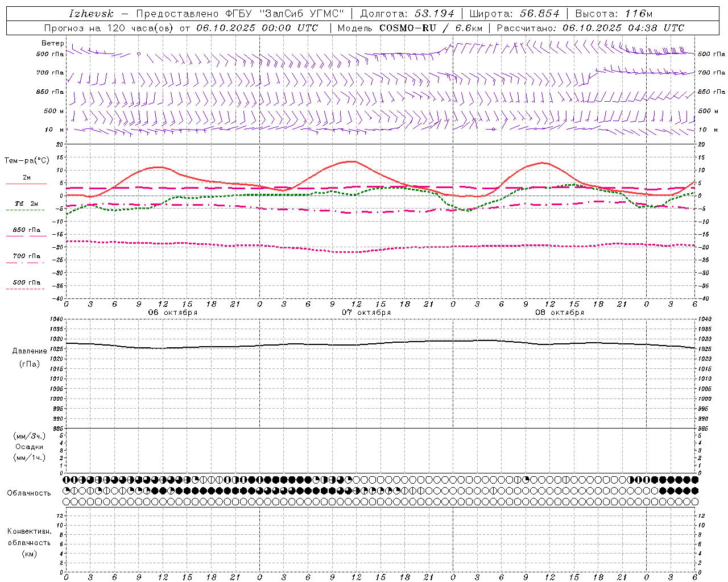Click the (км) unit under convective cloudiness
Viewport: 728px width, 582px height.
tap(30, 554)
